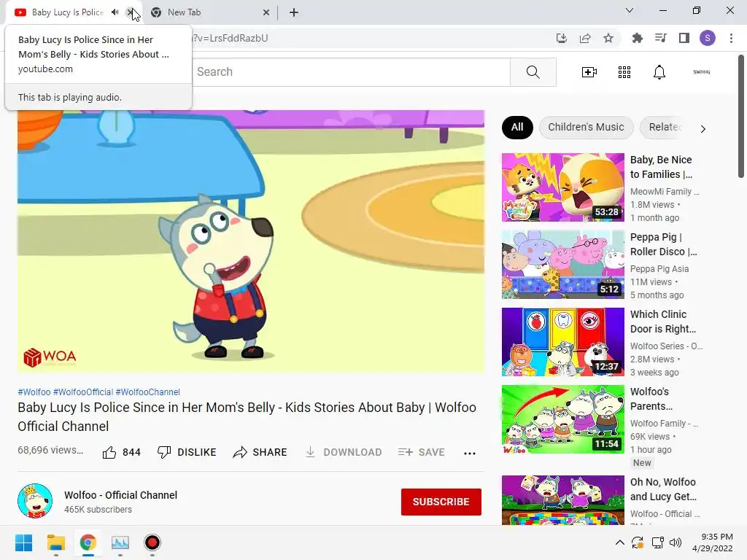
Task: Click the install app icon in address bar
Action: (562, 38)
